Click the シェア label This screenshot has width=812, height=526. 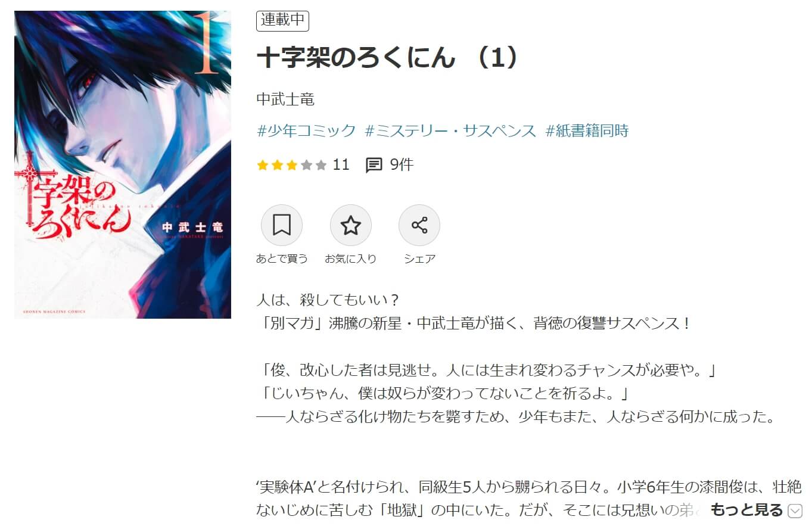pos(419,259)
